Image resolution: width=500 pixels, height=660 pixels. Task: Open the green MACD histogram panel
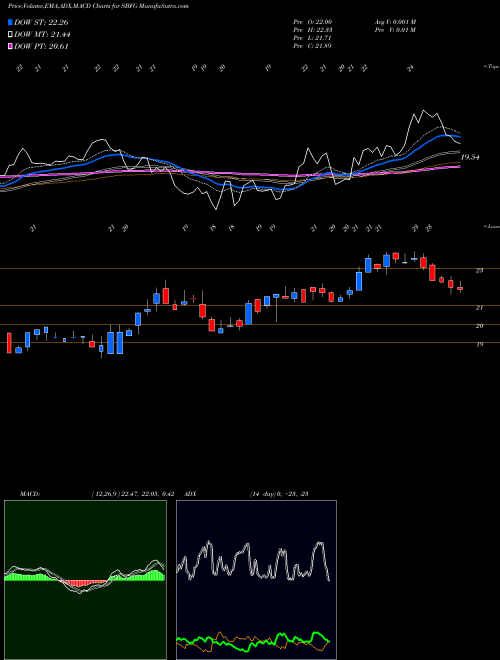[x=85, y=580]
